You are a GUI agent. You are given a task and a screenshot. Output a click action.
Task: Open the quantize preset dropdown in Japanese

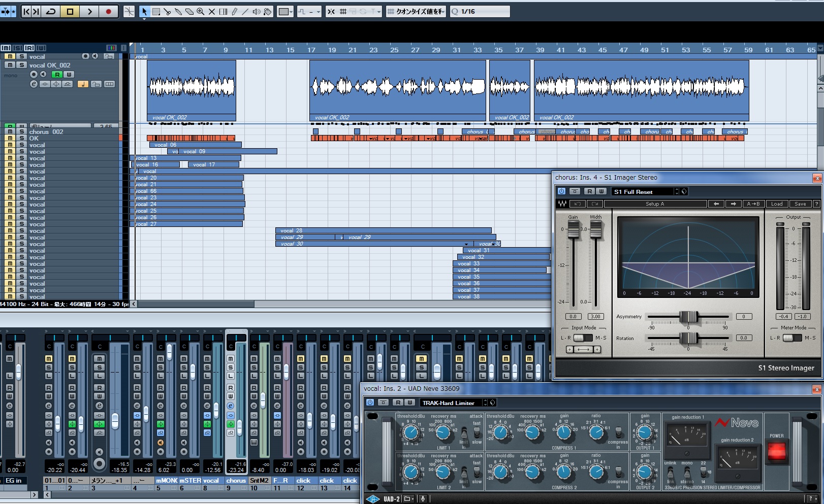(x=416, y=11)
